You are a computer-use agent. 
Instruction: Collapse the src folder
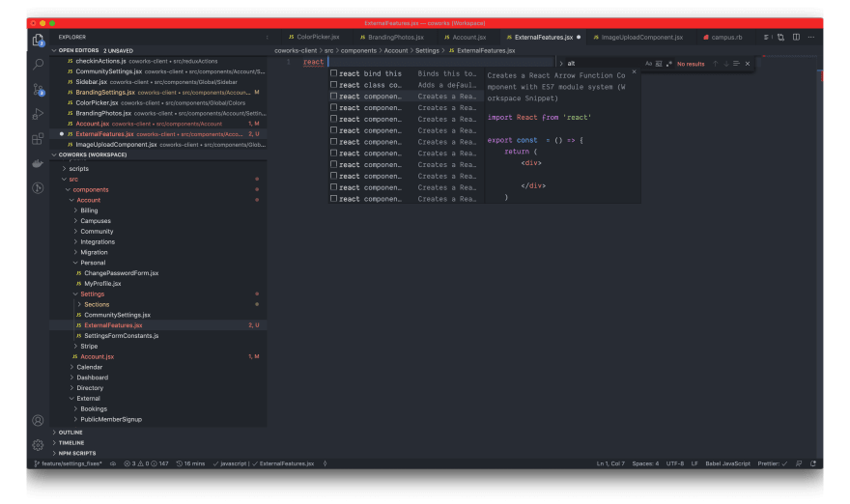pyautogui.click(x=64, y=179)
